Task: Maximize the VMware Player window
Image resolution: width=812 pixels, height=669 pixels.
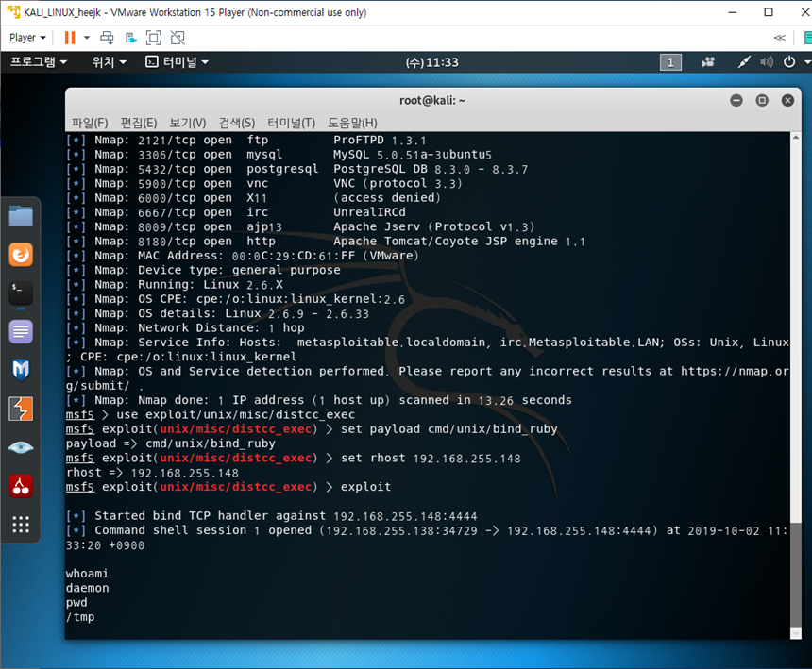Action: 769,12
